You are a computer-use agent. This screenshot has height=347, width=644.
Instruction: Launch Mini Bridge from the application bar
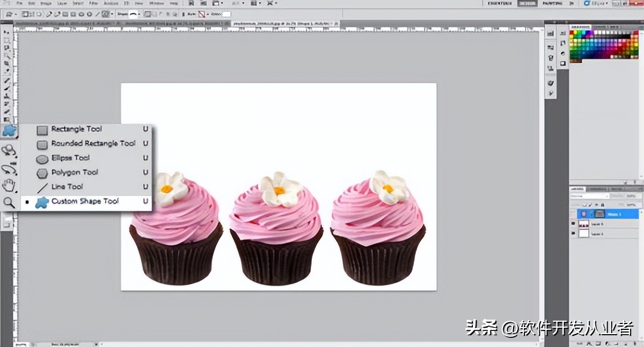coord(204,3)
